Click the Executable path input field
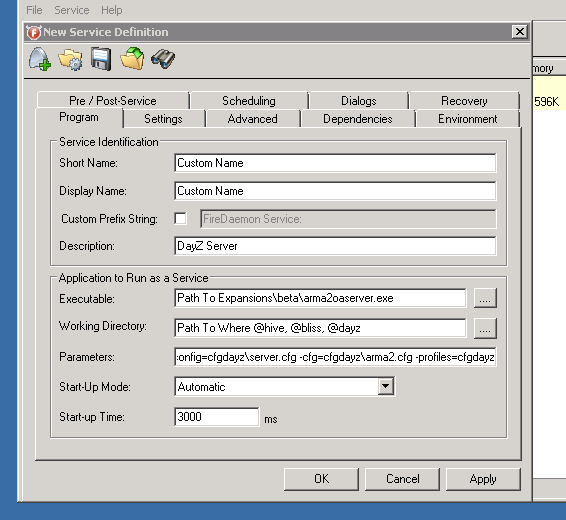Image resolution: width=566 pixels, height=520 pixels. coord(320,298)
